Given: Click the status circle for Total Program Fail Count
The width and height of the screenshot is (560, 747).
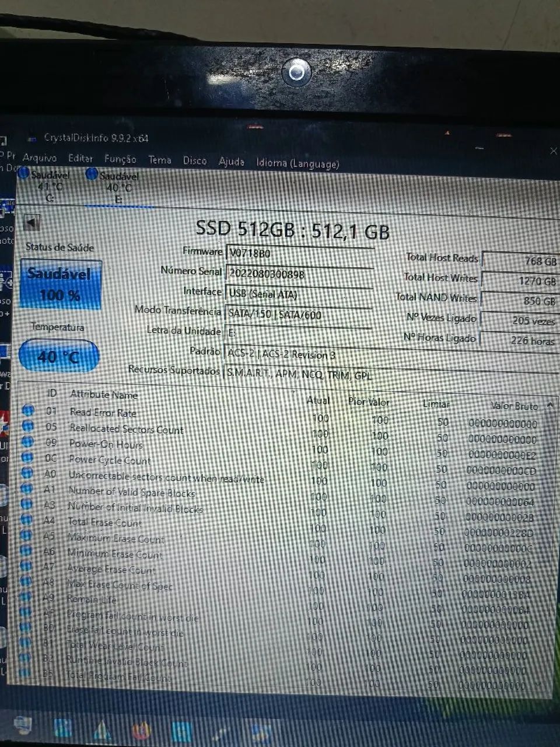Looking at the screenshot, I should [24, 673].
